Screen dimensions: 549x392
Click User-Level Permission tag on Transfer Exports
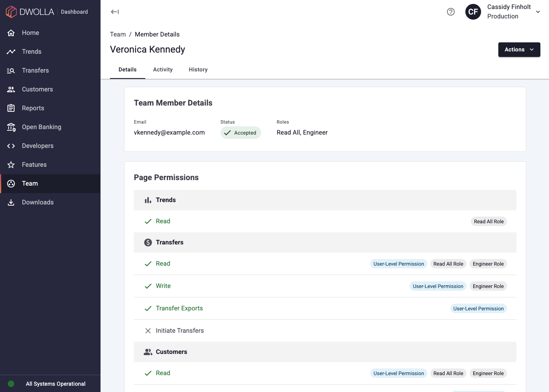(478, 308)
